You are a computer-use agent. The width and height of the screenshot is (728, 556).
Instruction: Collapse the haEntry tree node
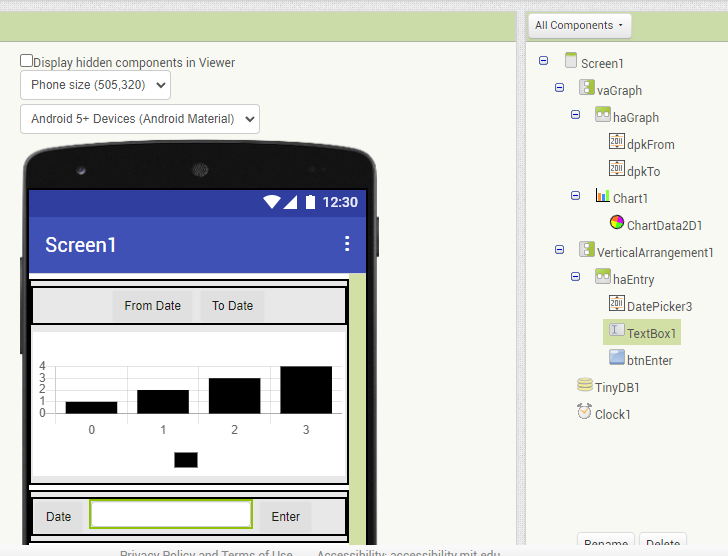pos(576,278)
